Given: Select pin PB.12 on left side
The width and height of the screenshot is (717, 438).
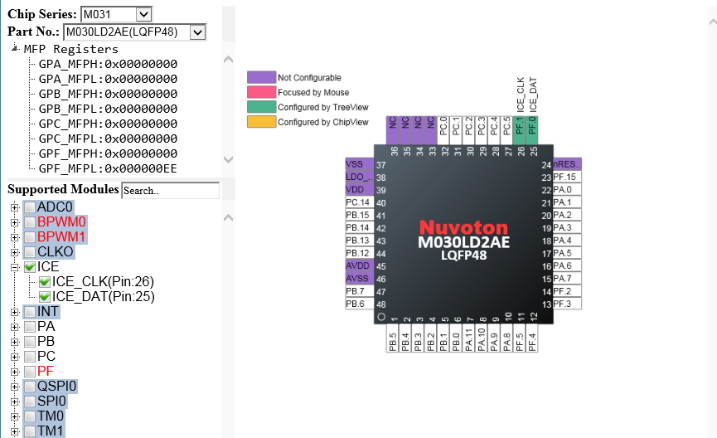Looking at the screenshot, I should [x=359, y=253].
